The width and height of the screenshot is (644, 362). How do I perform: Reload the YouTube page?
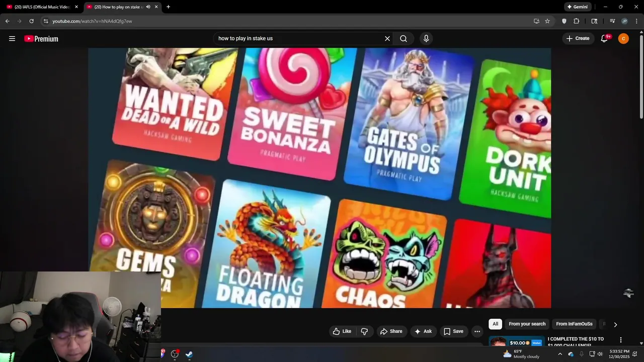coord(31,21)
